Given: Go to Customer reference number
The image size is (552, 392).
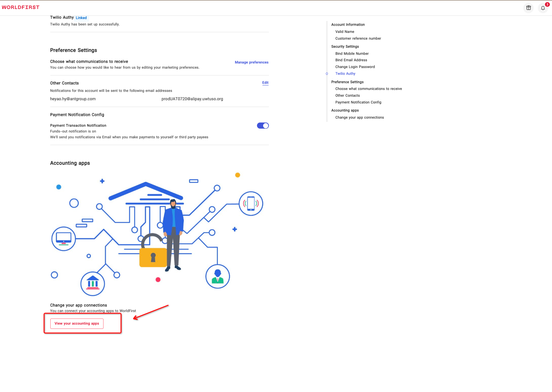Looking at the screenshot, I should tap(358, 38).
